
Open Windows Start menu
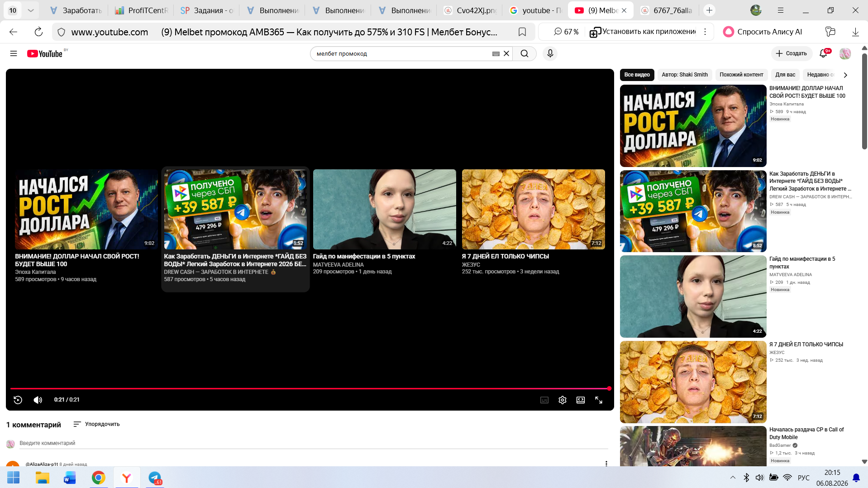(x=14, y=478)
